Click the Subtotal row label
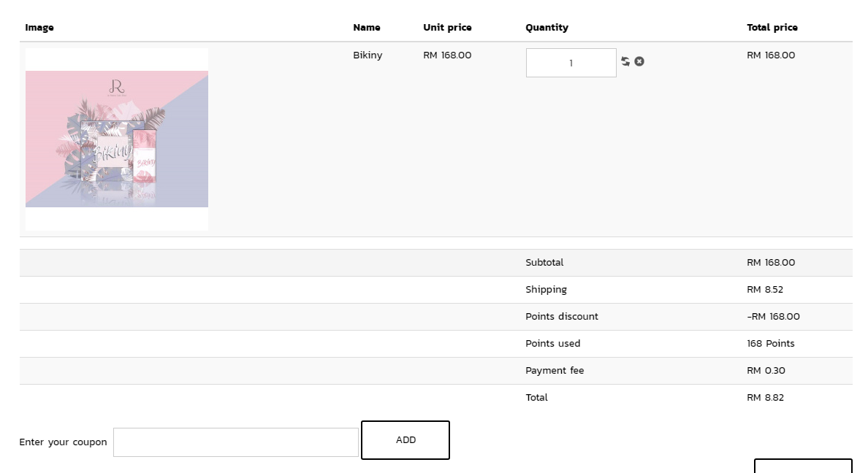 pyautogui.click(x=544, y=263)
